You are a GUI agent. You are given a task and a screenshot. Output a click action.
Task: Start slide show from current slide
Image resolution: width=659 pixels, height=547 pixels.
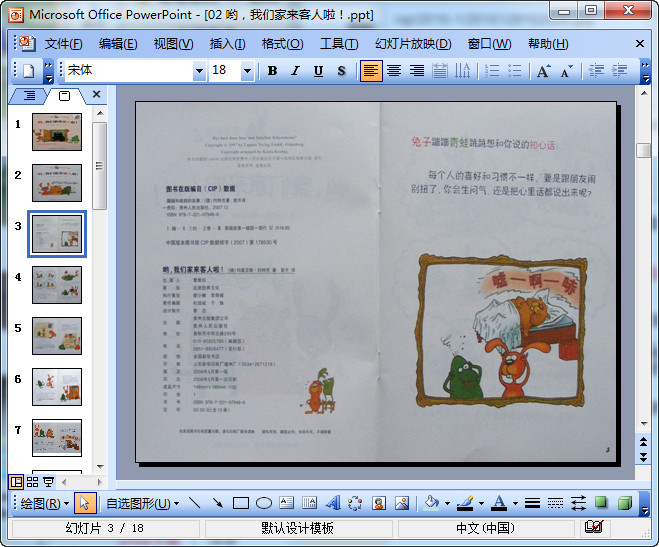48,482
